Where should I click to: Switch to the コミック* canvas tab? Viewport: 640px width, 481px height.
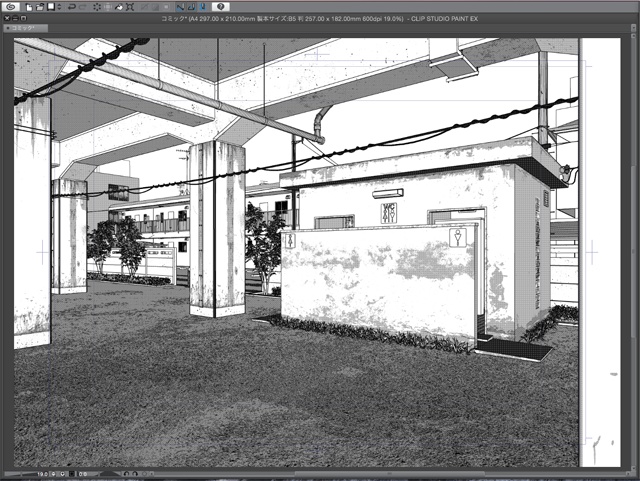[25, 28]
